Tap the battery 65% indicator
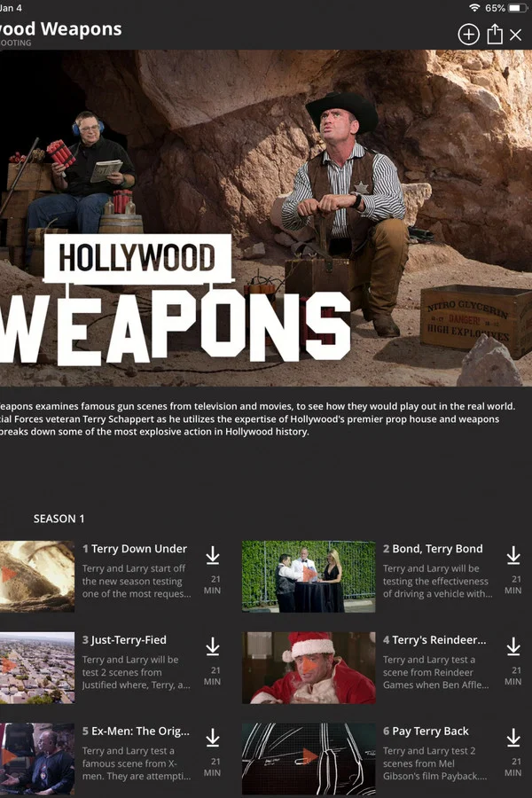 (505, 8)
